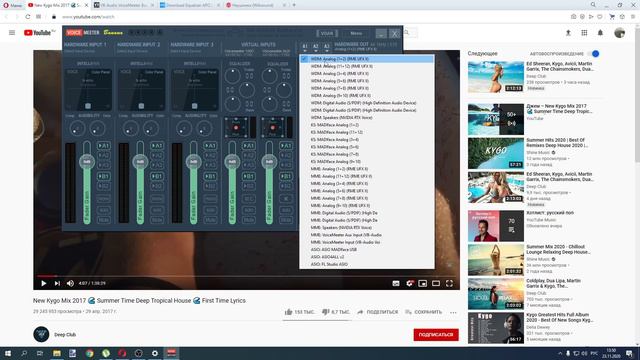Enable theater mode in player
The image size is (640, 360).
click(436, 283)
